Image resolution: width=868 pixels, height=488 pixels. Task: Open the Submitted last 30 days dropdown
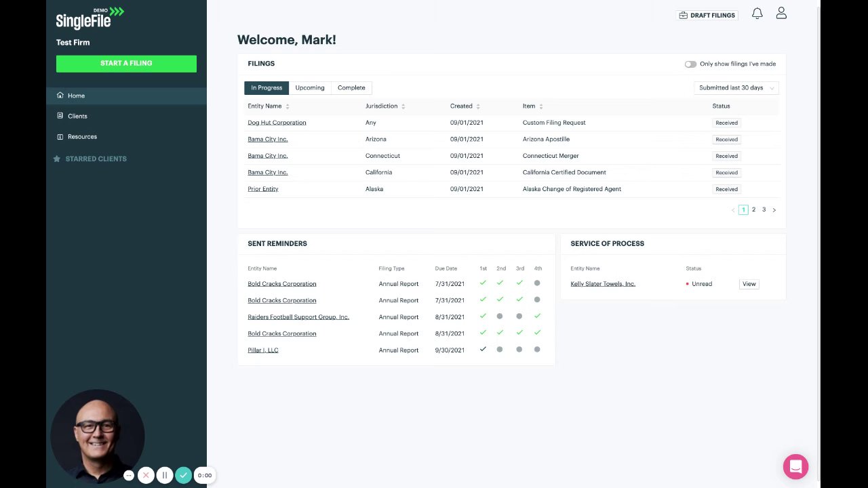pos(736,87)
